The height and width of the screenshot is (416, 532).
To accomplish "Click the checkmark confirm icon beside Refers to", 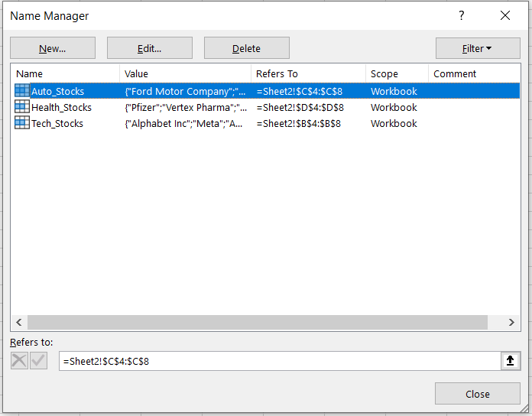I will pos(38,361).
